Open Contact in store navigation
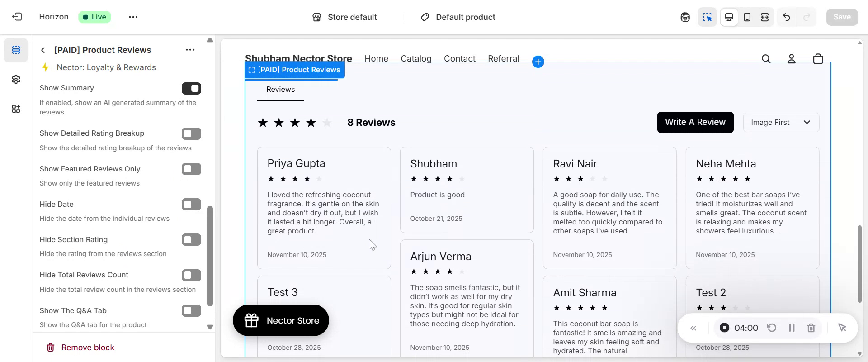The width and height of the screenshot is (868, 362). (460, 58)
